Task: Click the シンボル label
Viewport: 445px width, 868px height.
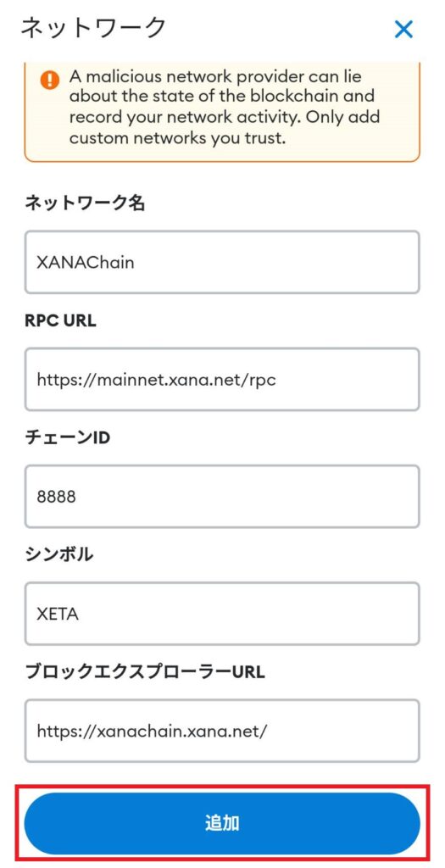Action: coord(58,555)
